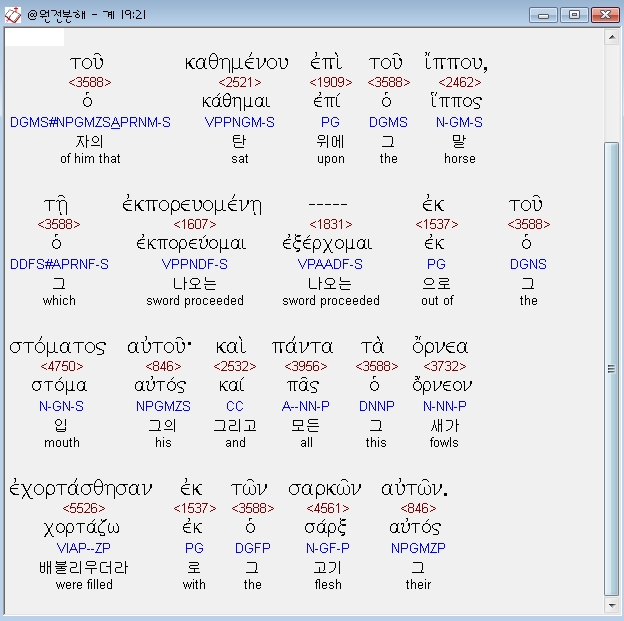This screenshot has width=624, height=621.
Task: Click the parsing code DNNP
Action: tap(376, 406)
